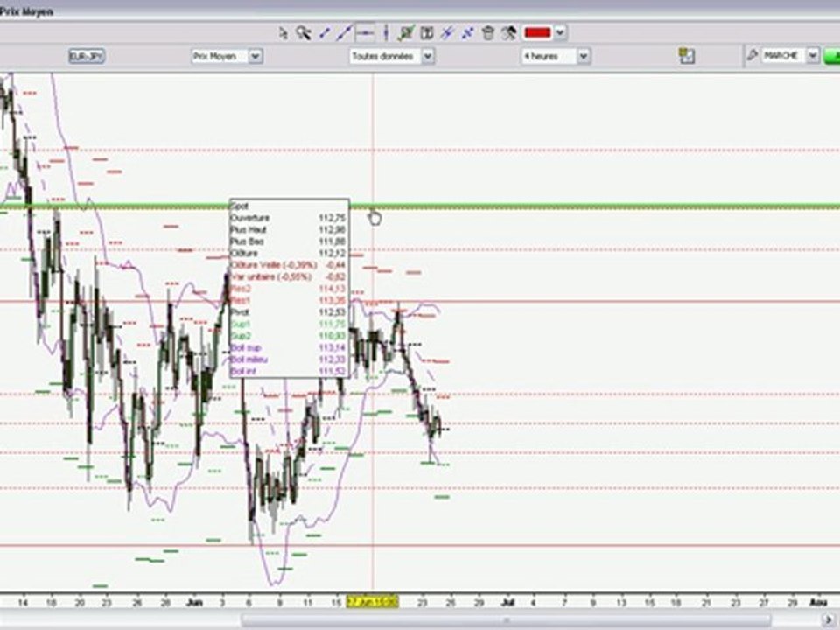Viewport: 840px width, 630px height.
Task: Select the short trend line tool
Action: (324, 33)
